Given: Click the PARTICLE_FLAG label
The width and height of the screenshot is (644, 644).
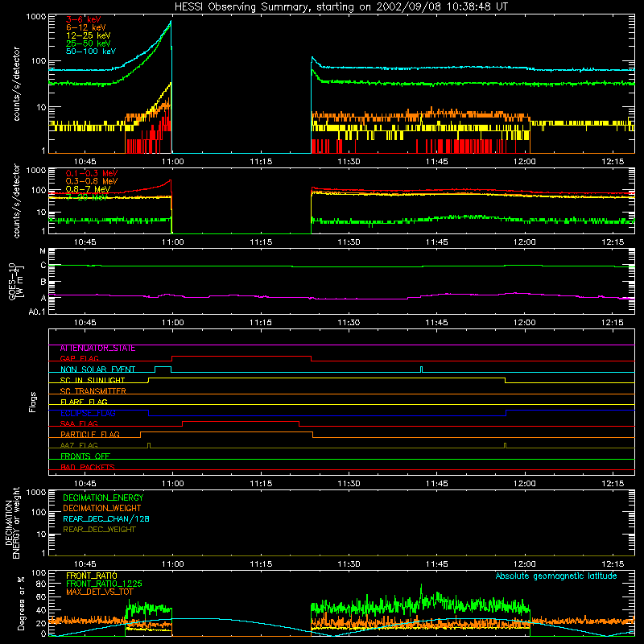Looking at the screenshot, I should coord(90,435).
